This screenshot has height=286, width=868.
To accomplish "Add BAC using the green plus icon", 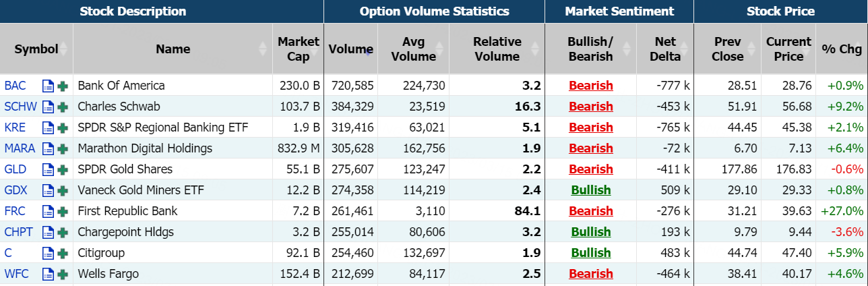I will pyautogui.click(x=63, y=86).
